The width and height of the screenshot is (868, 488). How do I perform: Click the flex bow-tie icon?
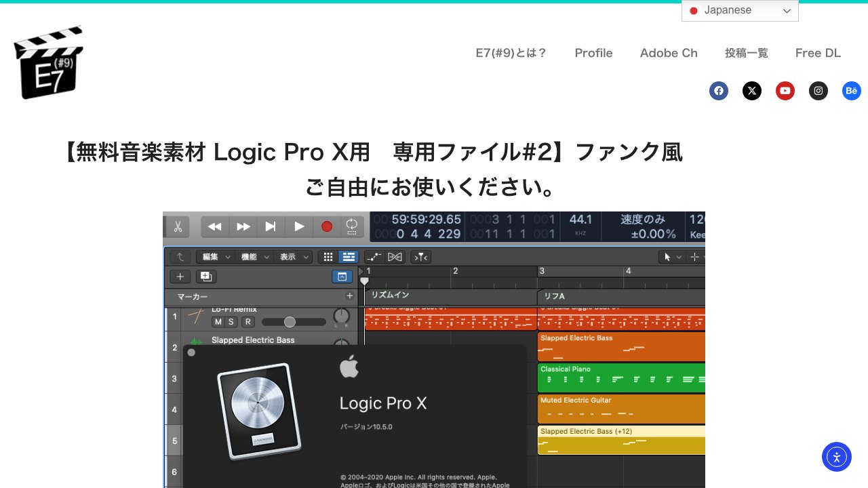click(395, 257)
